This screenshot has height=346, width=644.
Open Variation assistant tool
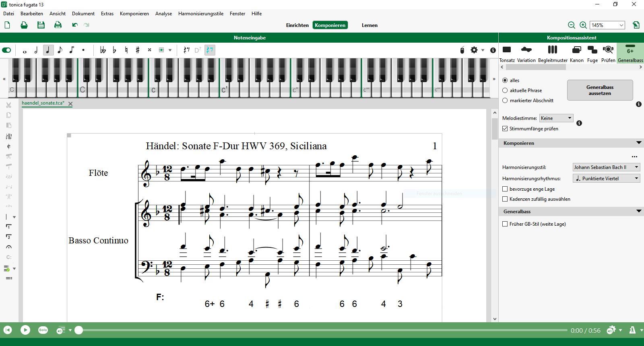click(526, 54)
